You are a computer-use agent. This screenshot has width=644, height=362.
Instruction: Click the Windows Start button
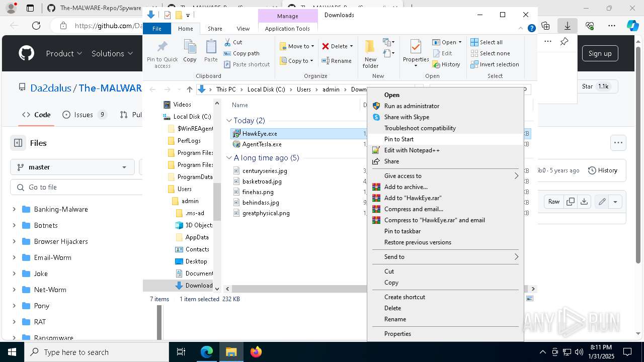(12, 352)
